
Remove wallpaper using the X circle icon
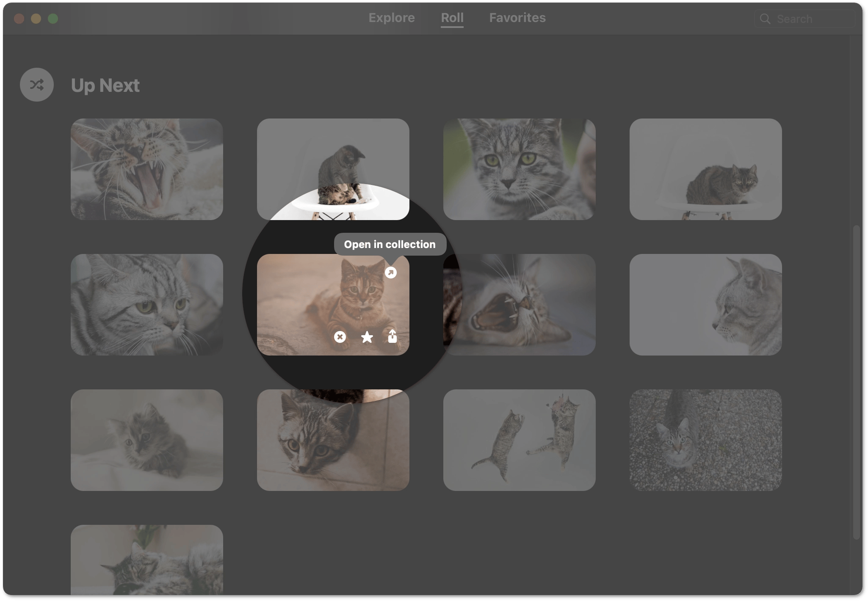coord(340,337)
